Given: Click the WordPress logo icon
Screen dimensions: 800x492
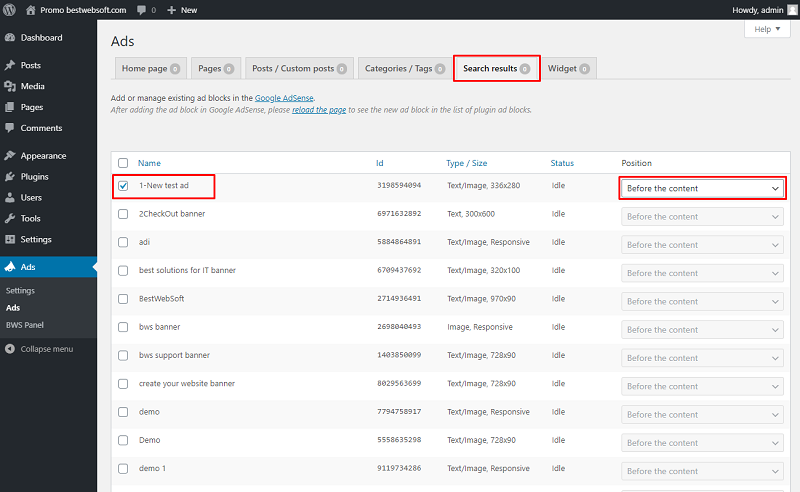Looking at the screenshot, I should (x=9, y=10).
